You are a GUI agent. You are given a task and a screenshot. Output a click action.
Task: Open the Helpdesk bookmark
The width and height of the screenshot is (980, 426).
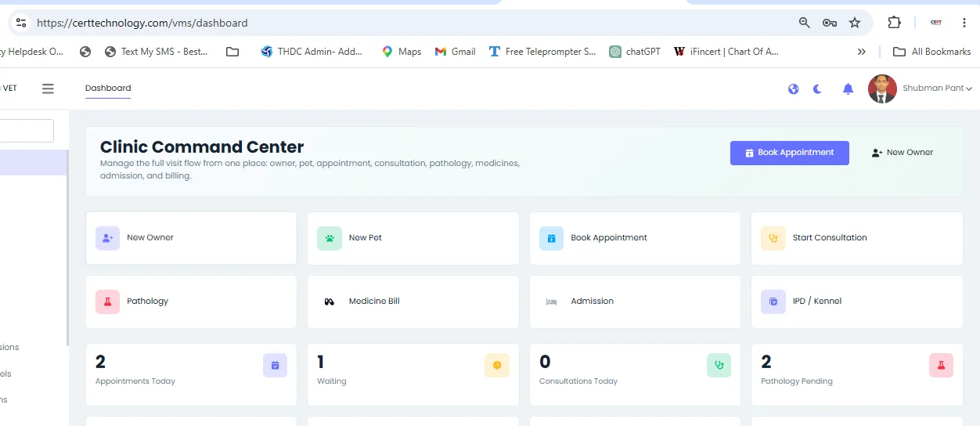[31, 52]
